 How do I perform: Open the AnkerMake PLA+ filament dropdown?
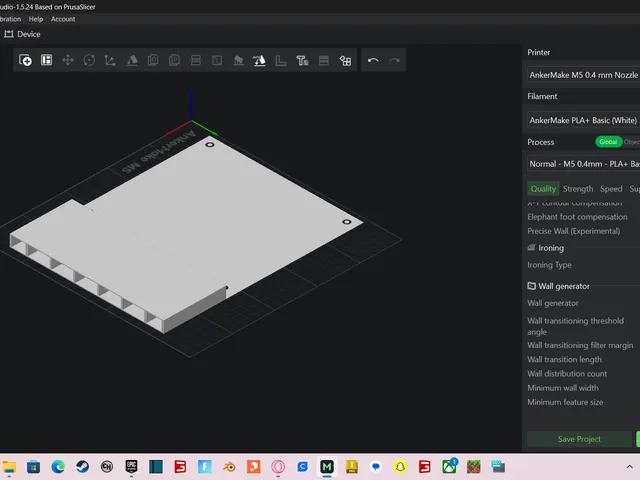[584, 120]
